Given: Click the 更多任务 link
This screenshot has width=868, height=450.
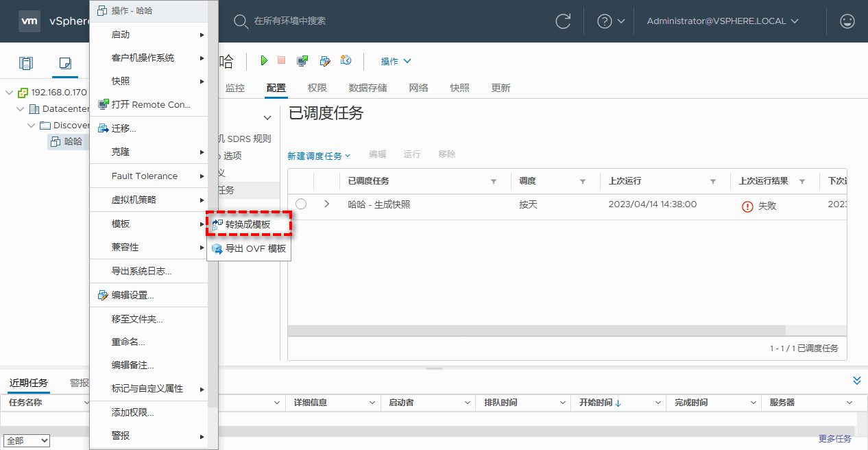Looking at the screenshot, I should coord(834,439).
